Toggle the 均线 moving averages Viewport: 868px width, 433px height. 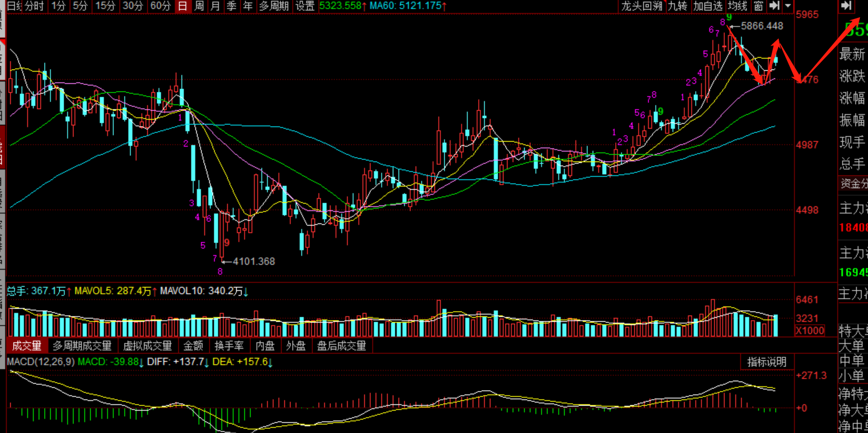pos(737,6)
